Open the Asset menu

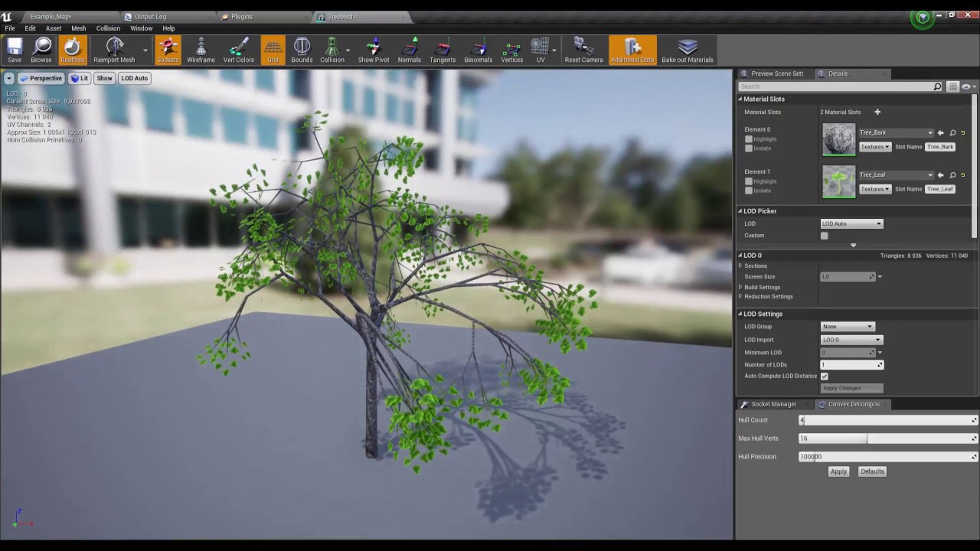[x=54, y=28]
